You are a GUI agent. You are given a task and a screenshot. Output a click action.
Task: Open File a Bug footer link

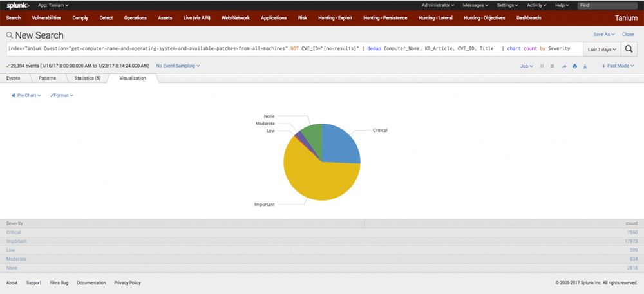coord(59,283)
